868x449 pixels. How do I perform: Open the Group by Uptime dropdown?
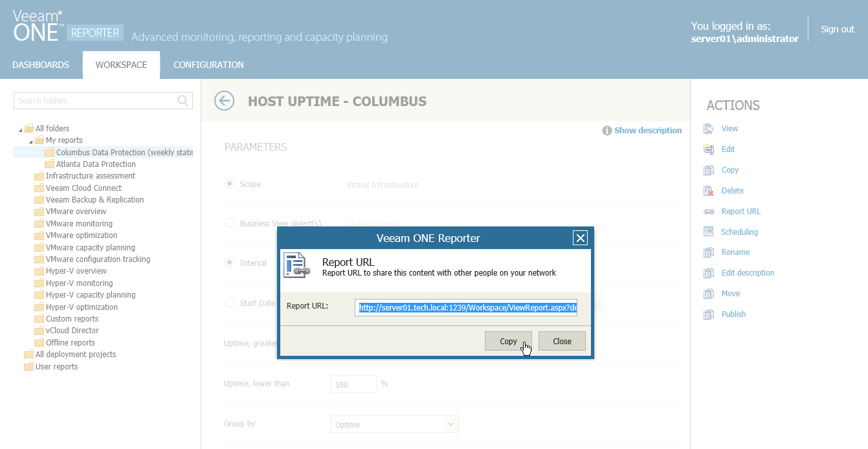[395, 424]
